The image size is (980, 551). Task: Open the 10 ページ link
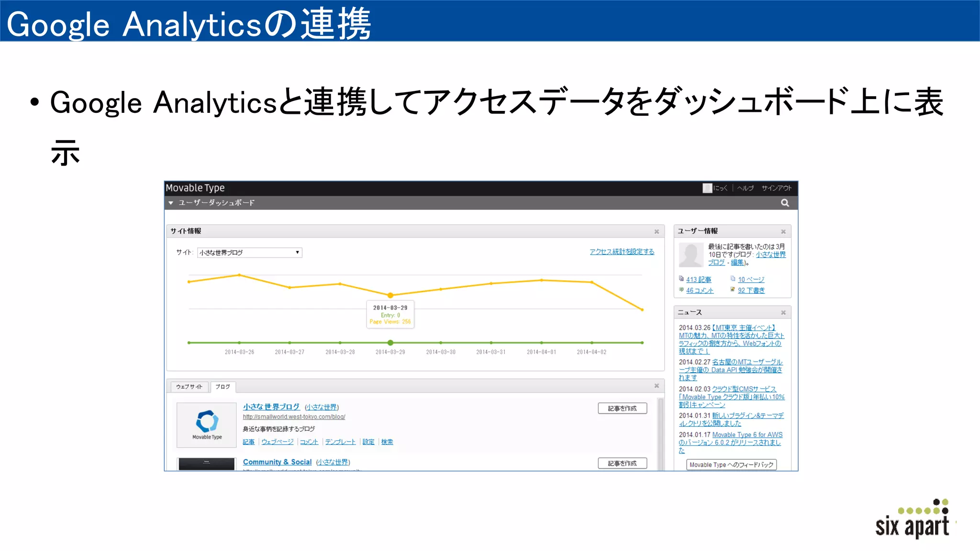(x=751, y=280)
